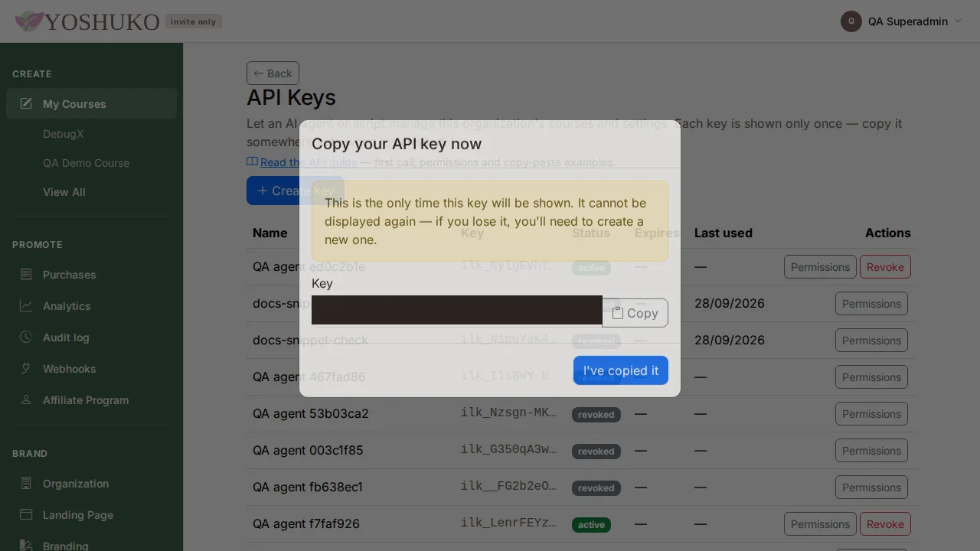This screenshot has height=551, width=980.
Task: Open Permissions for QA agent 53b03ca2
Action: (871, 414)
